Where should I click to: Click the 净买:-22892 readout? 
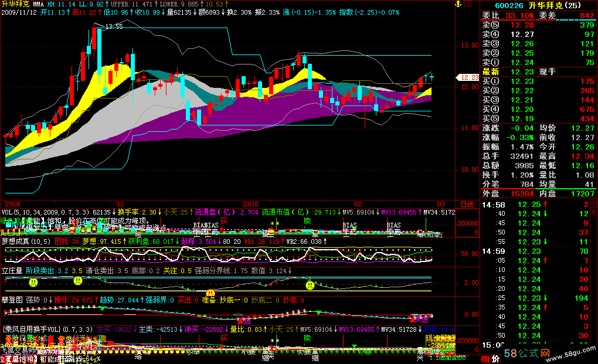203,329
